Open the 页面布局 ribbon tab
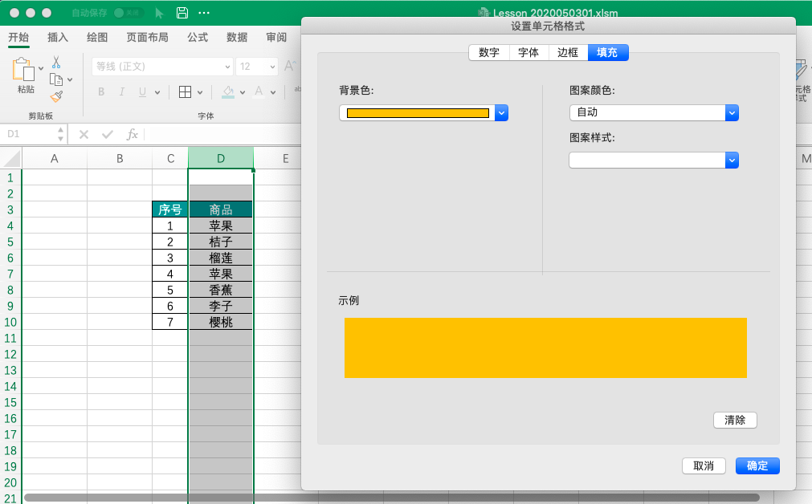Screen dimensions: 812x504 pyautogui.click(x=148, y=37)
